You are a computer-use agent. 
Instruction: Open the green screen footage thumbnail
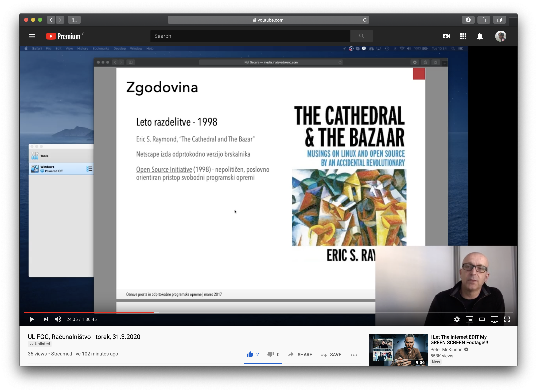click(x=398, y=350)
